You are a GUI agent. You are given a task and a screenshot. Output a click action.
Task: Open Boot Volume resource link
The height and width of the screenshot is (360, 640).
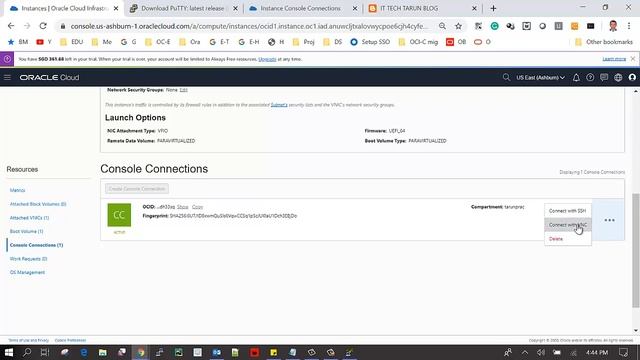27,231
